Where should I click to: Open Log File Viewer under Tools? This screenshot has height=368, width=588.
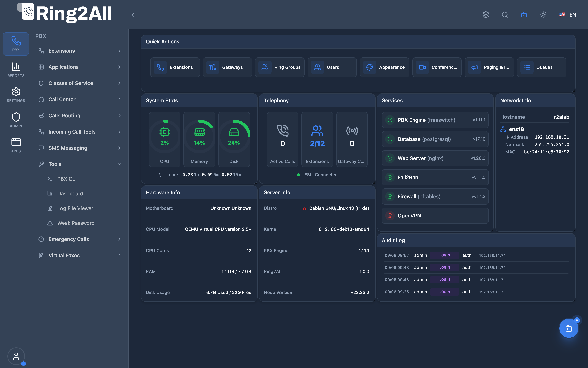click(x=84, y=208)
